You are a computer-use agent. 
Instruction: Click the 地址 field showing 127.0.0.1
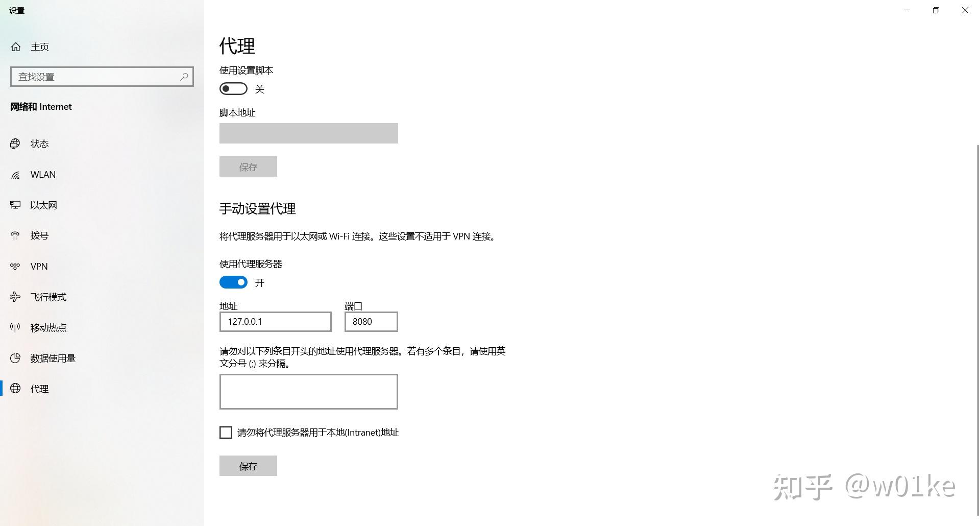[x=276, y=322]
